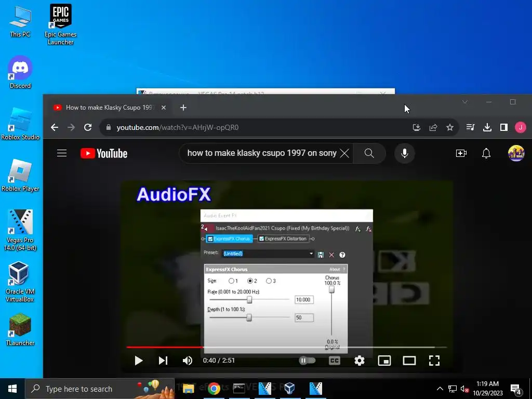Click the YouTube search input field
The width and height of the screenshot is (532, 399).
pos(262,153)
